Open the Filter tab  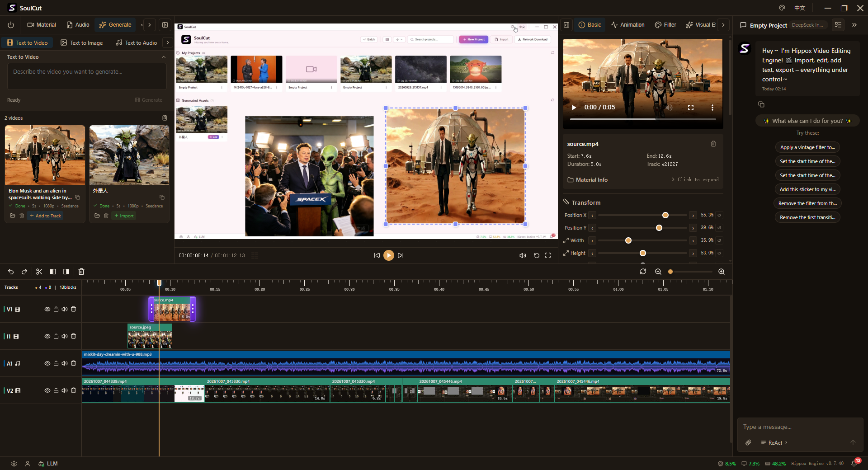[665, 25]
